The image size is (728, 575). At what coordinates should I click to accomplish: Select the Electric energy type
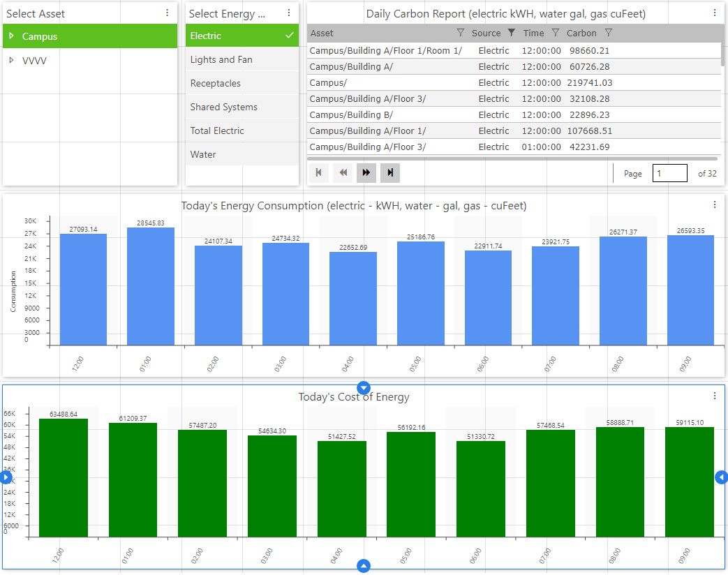[242, 36]
